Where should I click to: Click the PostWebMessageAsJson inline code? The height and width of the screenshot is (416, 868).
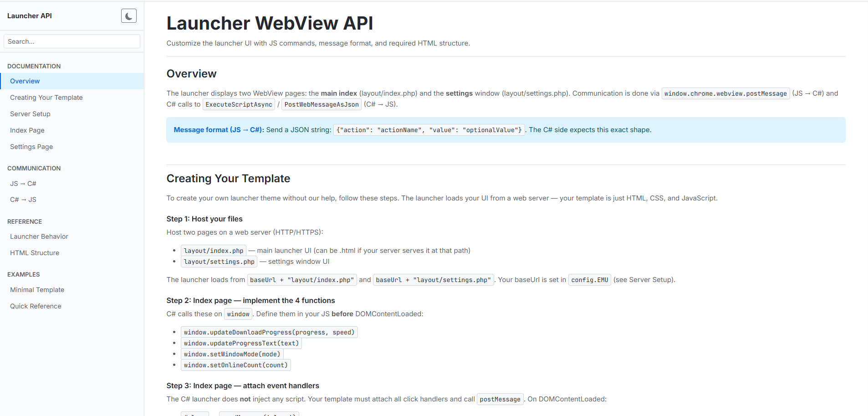point(322,104)
